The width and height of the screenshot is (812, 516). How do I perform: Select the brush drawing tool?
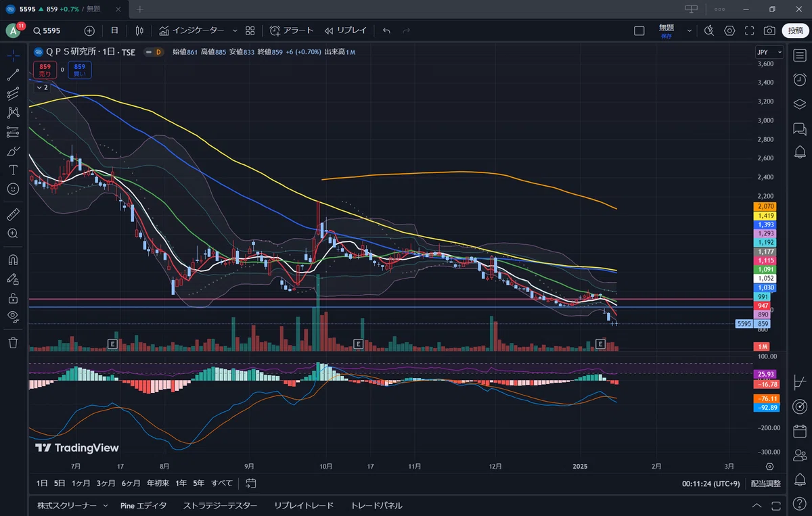tap(13, 150)
